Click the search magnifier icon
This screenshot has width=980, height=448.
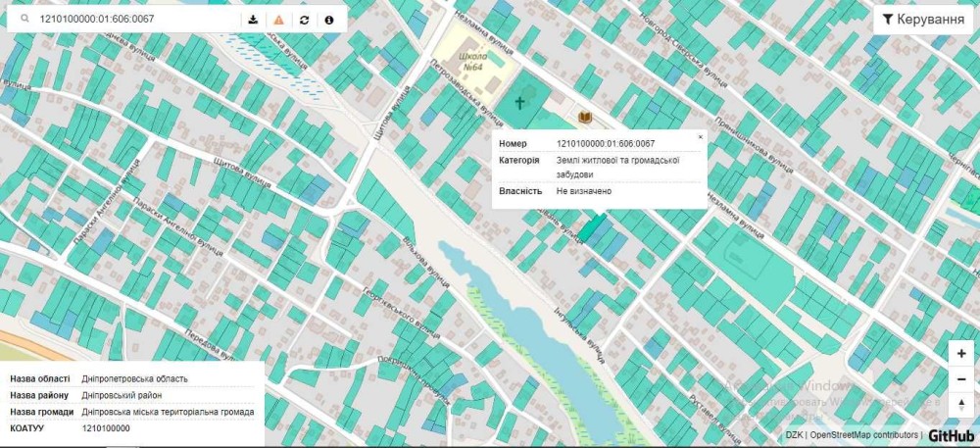[23, 19]
